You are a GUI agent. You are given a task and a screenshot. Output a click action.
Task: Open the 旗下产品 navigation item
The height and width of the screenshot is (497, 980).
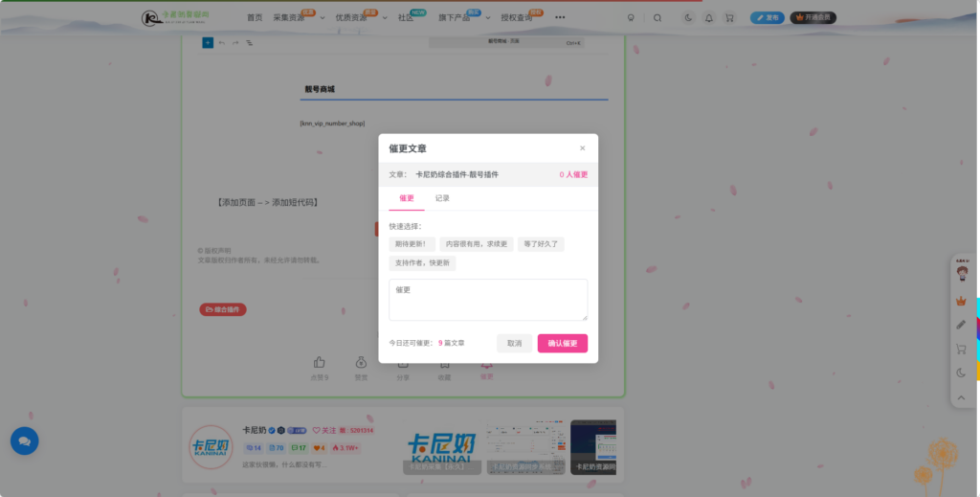(x=455, y=17)
